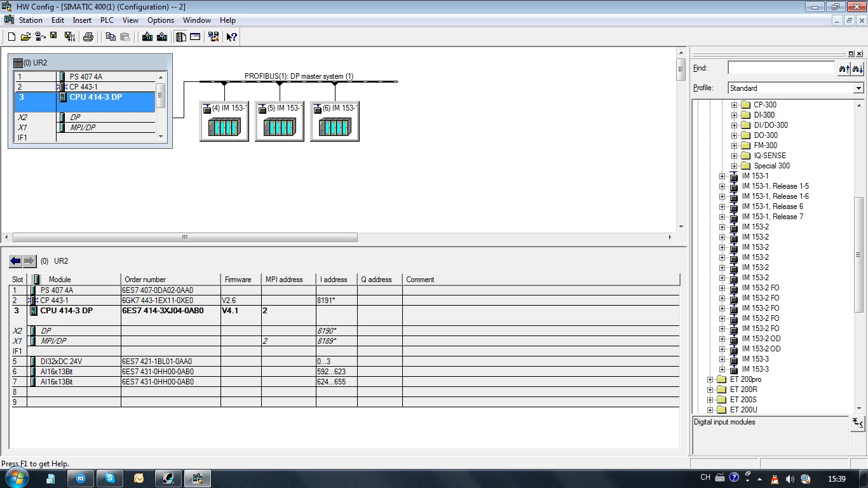This screenshot has height=488, width=868.
Task: Toggle the hardware Catalog toolbar icon
Action: (181, 37)
